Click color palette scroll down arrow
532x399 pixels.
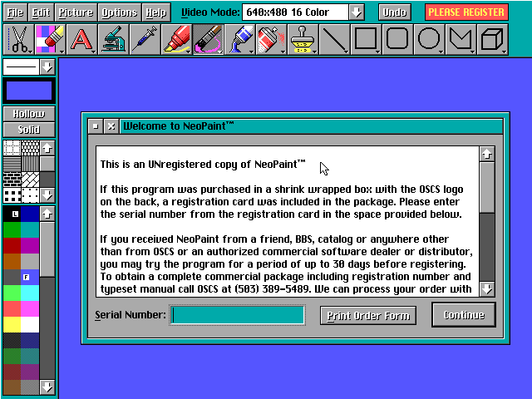(47, 387)
